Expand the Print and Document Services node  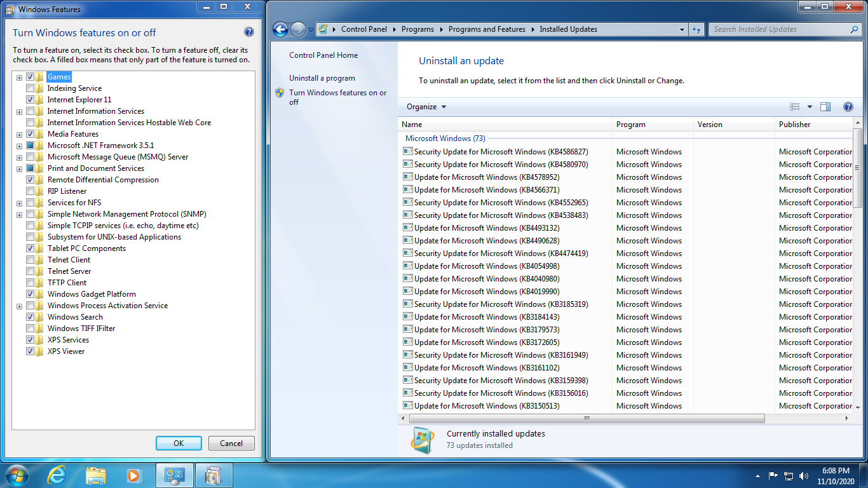click(x=20, y=169)
